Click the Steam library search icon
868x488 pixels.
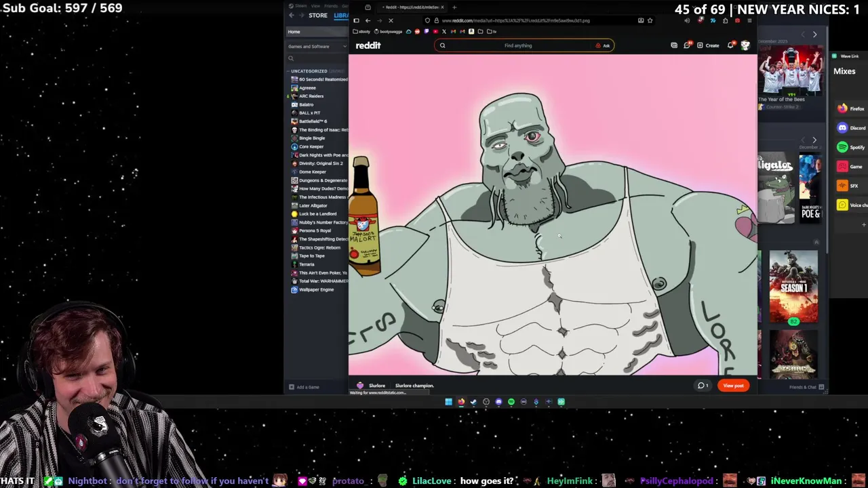coord(291,58)
